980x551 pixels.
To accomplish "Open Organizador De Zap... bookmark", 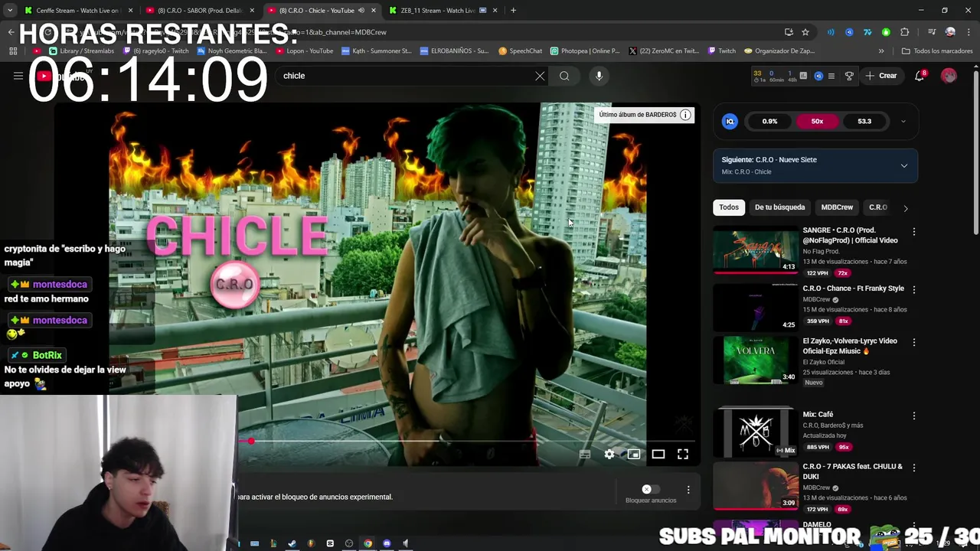I will [x=779, y=51].
